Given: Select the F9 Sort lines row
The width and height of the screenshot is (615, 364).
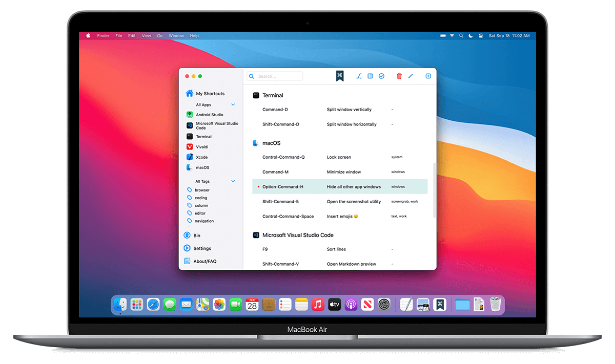Looking at the screenshot, I should (340, 249).
